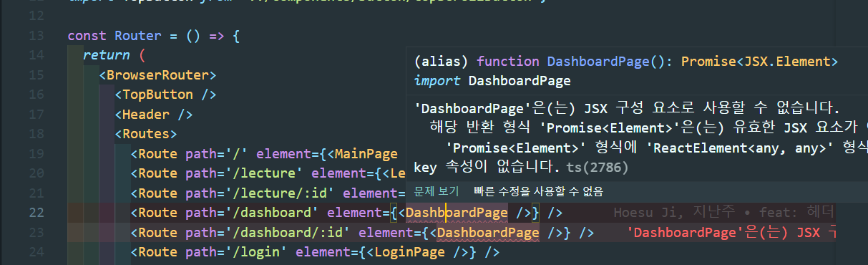The width and height of the screenshot is (868, 265).
Task: Click the red inline error message on line 23
Action: [731, 232]
